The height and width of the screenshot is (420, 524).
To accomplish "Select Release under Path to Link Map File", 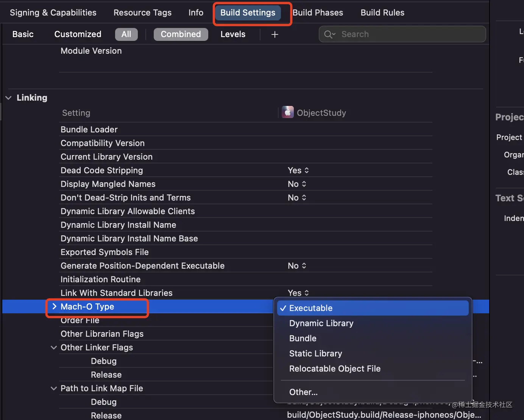I will pos(106,415).
